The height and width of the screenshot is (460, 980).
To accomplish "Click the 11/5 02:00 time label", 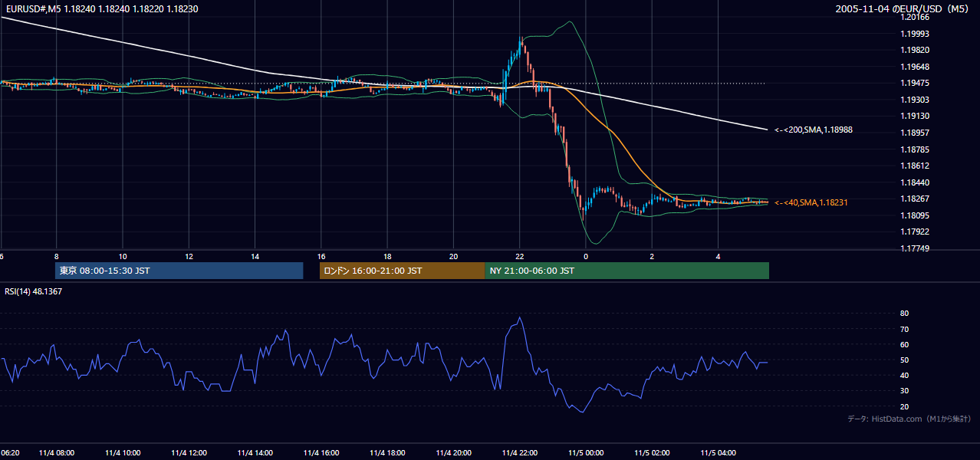I will tap(653, 453).
